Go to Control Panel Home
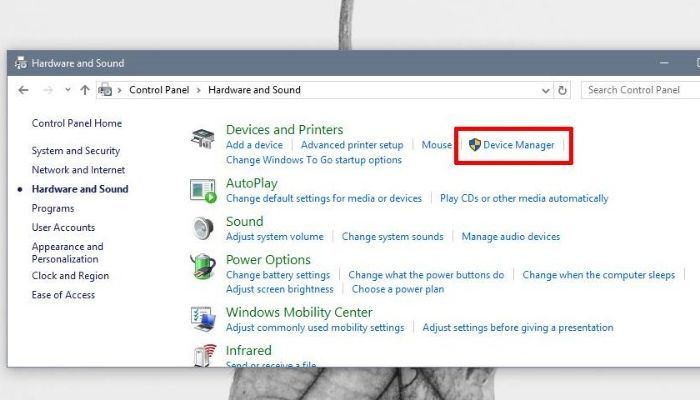The height and width of the screenshot is (400, 700). 76,123
